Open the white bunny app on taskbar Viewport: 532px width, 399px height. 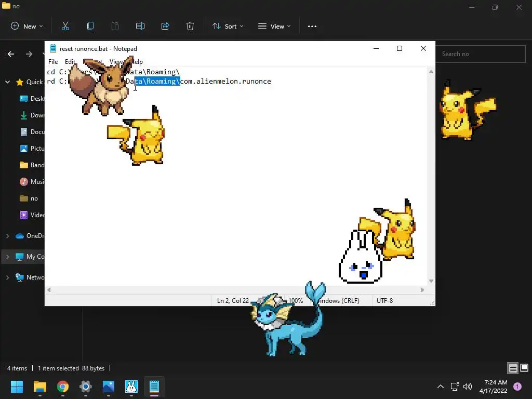tap(131, 387)
